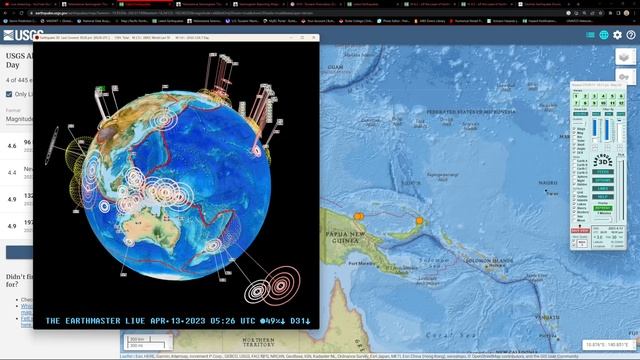Screen dimensions: 640x360
Task: Open the browser profile avatar
Action: (x=626, y=13)
